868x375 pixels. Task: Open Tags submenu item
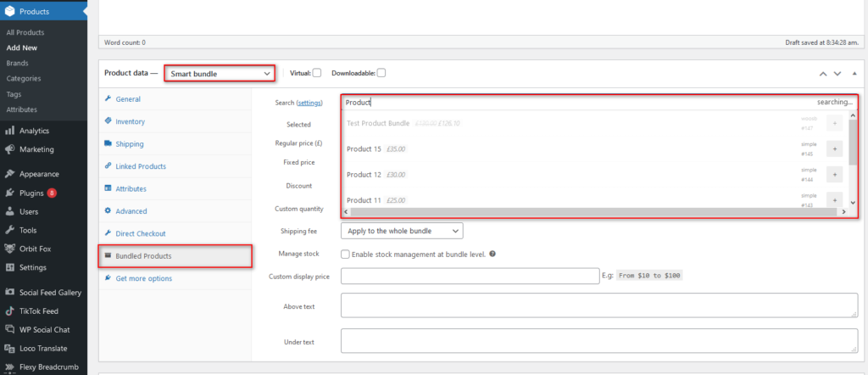pos(14,94)
